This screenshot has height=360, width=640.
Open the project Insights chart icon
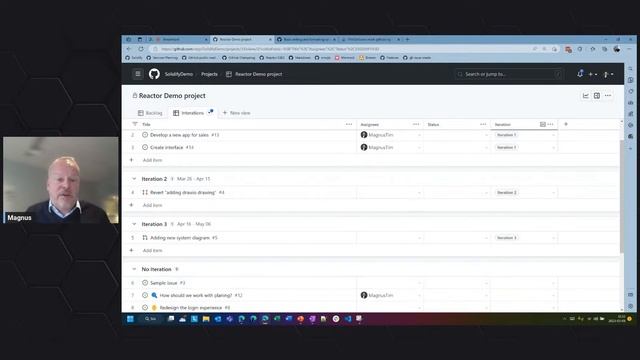point(586,96)
